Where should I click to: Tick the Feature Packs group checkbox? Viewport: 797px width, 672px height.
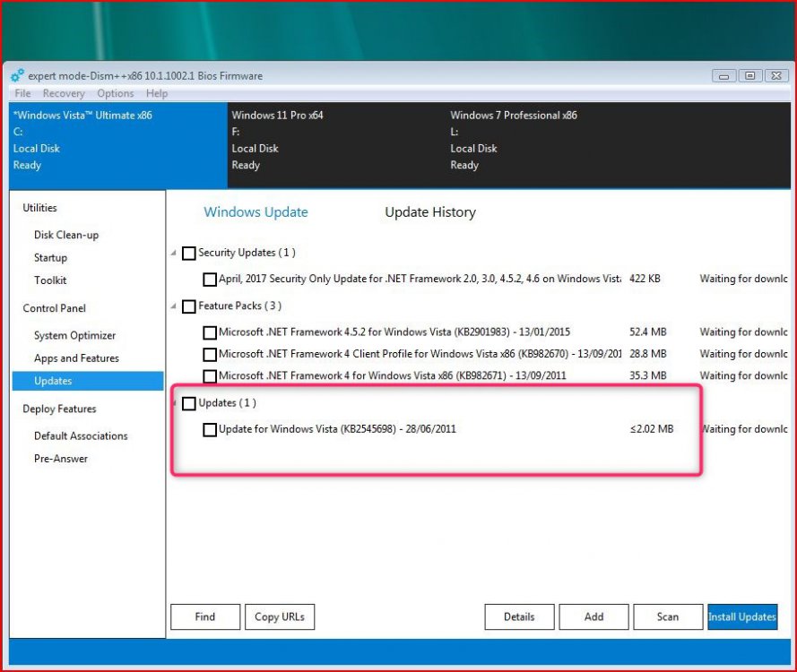(188, 306)
